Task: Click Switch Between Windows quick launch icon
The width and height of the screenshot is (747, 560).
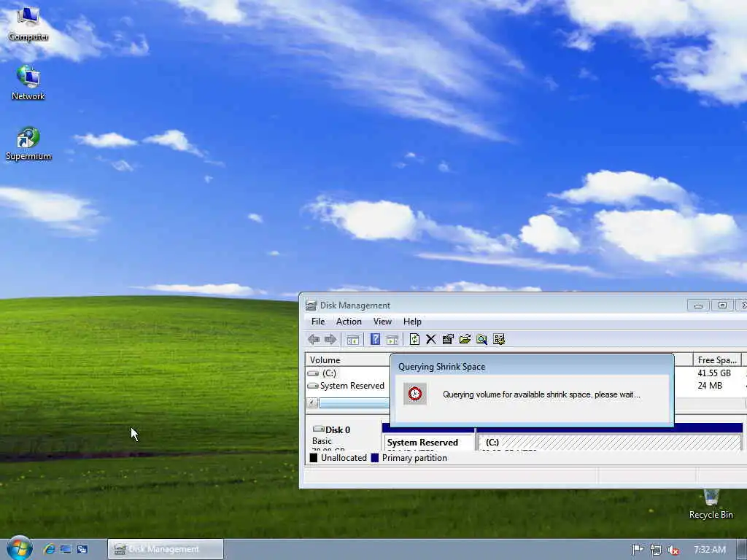Action: 82,549
